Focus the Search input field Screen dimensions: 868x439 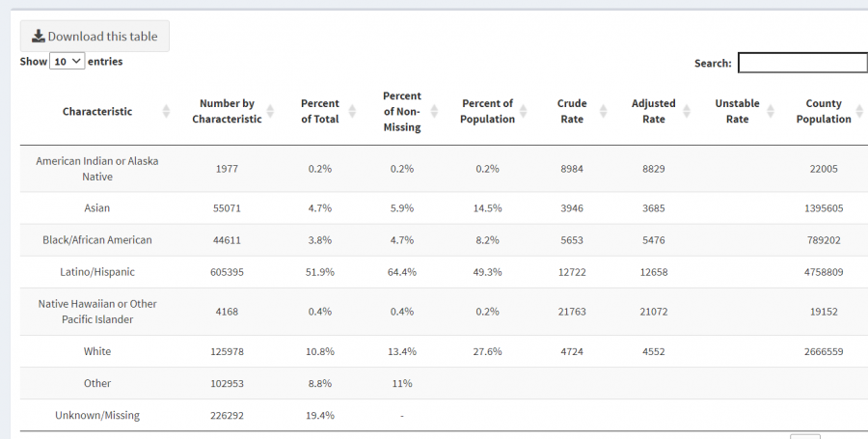tap(802, 63)
